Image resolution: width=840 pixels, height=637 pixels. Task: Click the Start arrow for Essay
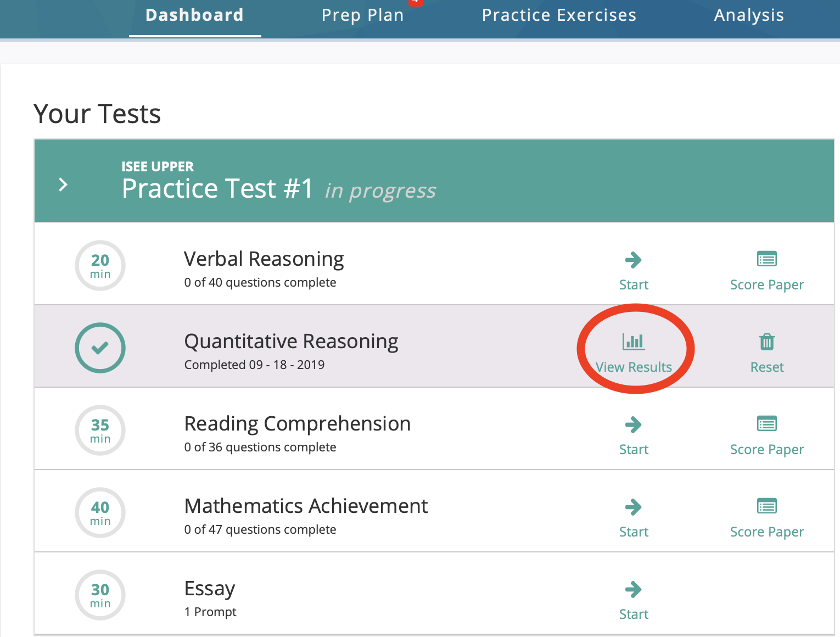pyautogui.click(x=634, y=589)
